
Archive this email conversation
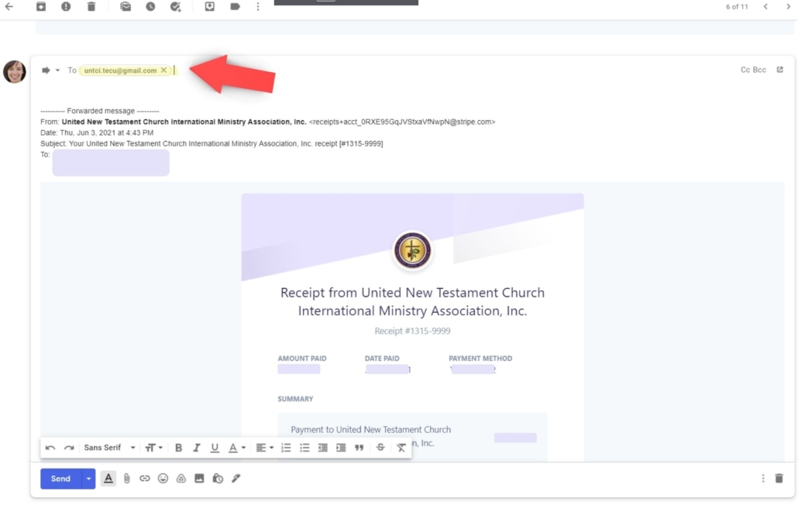tap(41, 7)
